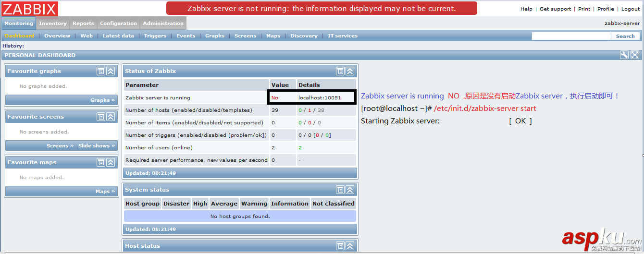Open the Events submenu item
The height and width of the screenshot is (254, 644).
coord(186,36)
